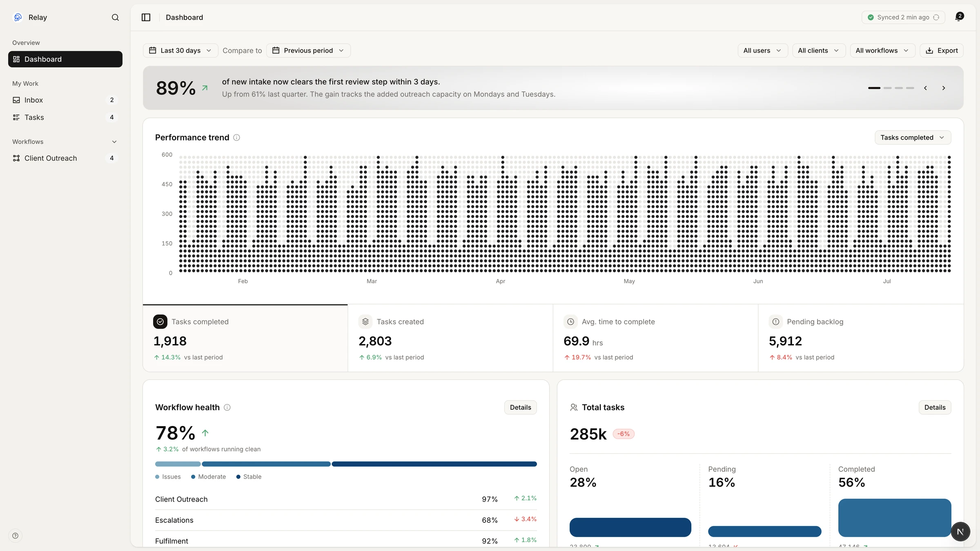This screenshot has height=551, width=980.
Task: Click the sync refresh icon
Action: click(936, 17)
